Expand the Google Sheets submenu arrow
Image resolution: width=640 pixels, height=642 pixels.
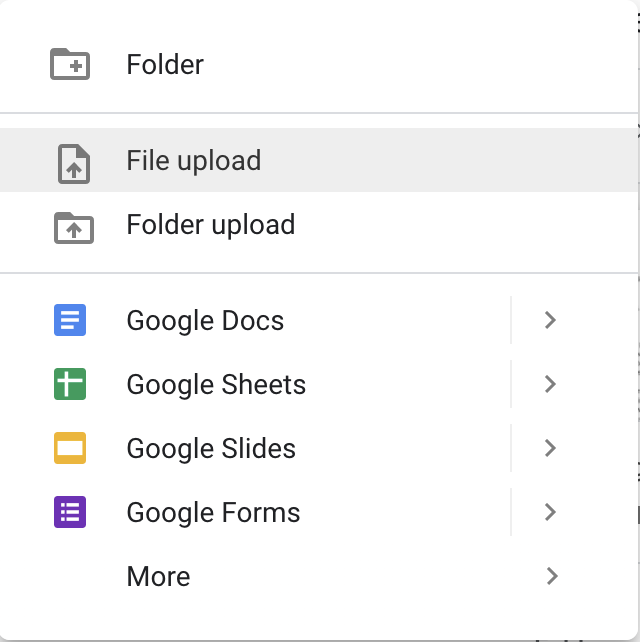pyautogui.click(x=550, y=384)
